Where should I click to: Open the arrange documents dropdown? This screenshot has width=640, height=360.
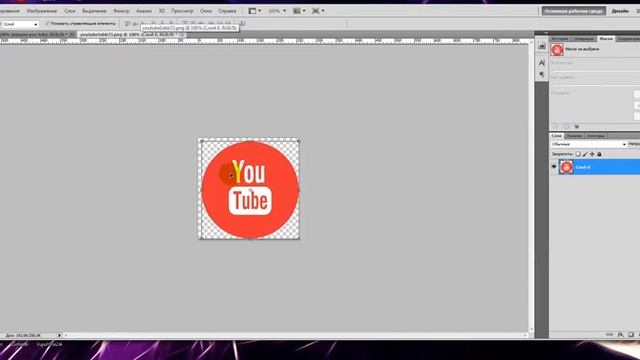pos(299,11)
